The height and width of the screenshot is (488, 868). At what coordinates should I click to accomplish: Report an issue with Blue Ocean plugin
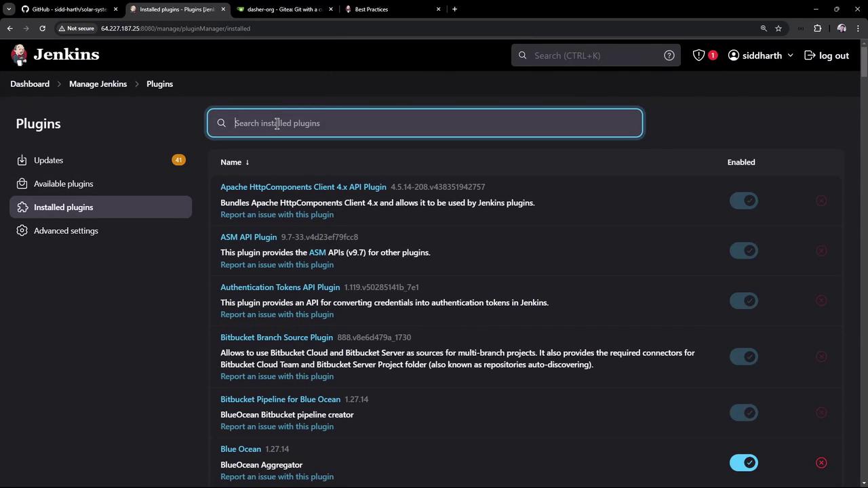click(277, 476)
